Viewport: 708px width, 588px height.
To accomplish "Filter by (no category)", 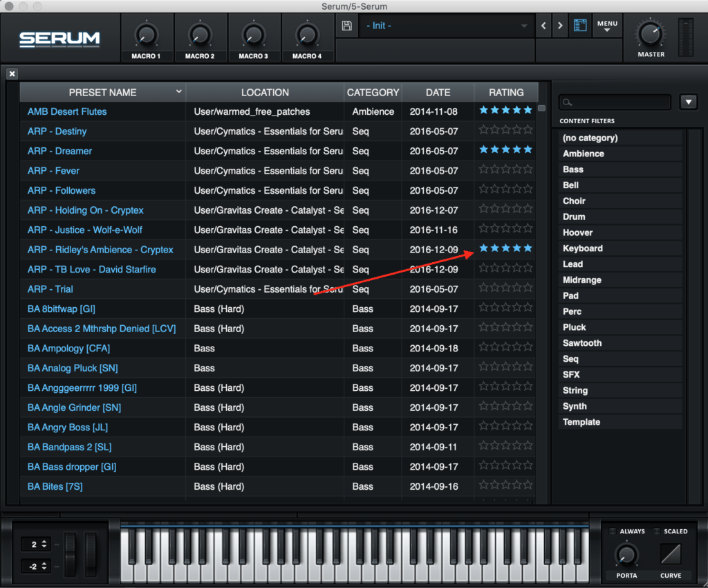I will (620, 138).
